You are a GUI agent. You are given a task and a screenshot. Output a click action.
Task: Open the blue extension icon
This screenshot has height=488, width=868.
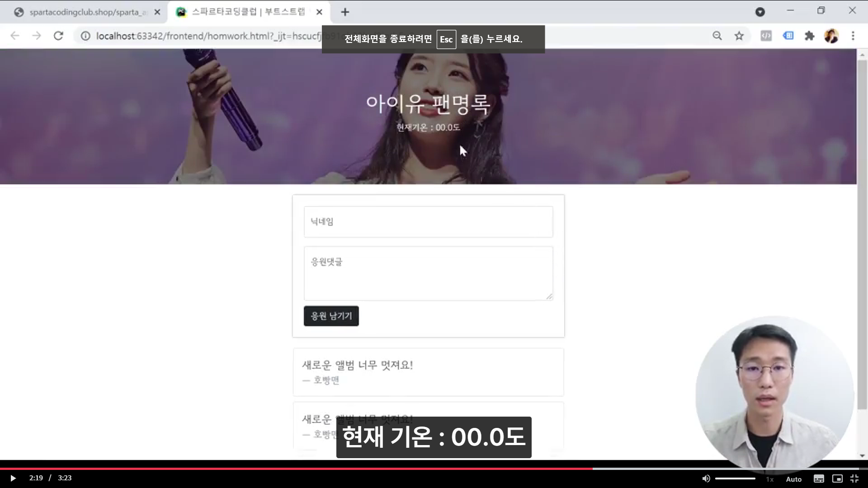[788, 36]
